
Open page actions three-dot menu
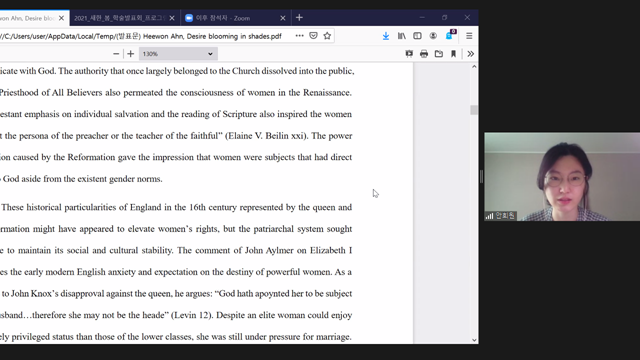click(x=299, y=36)
